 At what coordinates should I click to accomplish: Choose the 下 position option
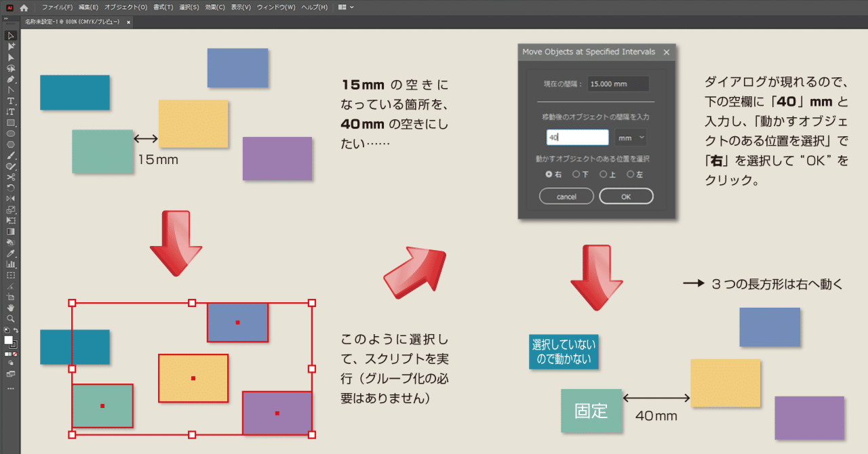point(577,174)
